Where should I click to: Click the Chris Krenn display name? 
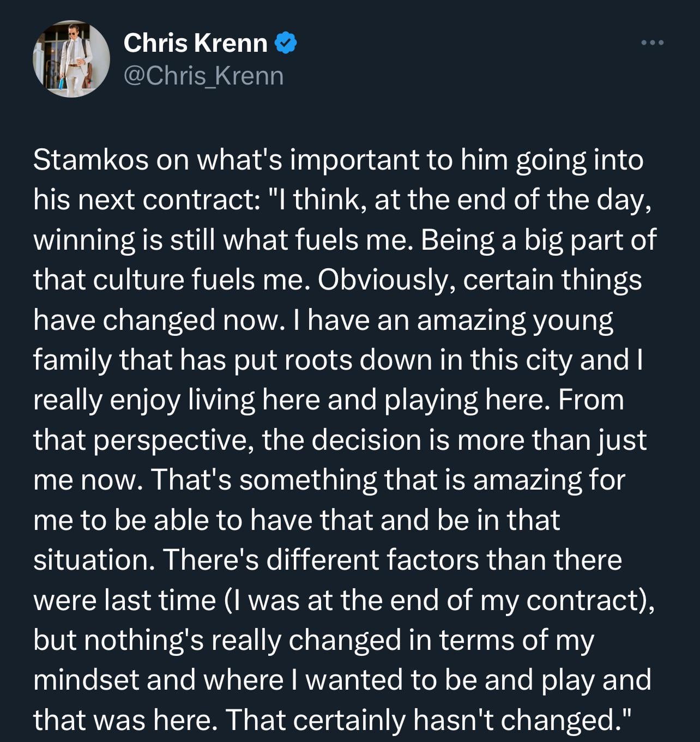195,43
